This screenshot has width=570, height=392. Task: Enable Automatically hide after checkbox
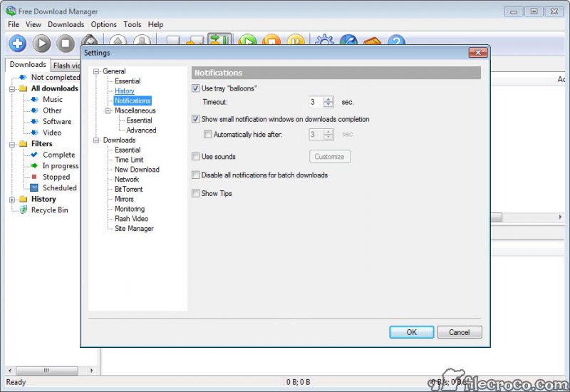point(207,134)
